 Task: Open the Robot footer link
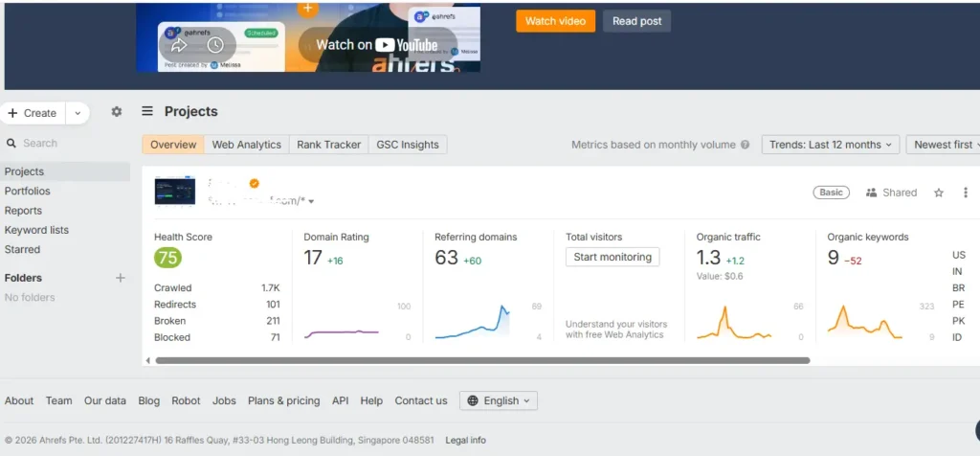point(187,401)
